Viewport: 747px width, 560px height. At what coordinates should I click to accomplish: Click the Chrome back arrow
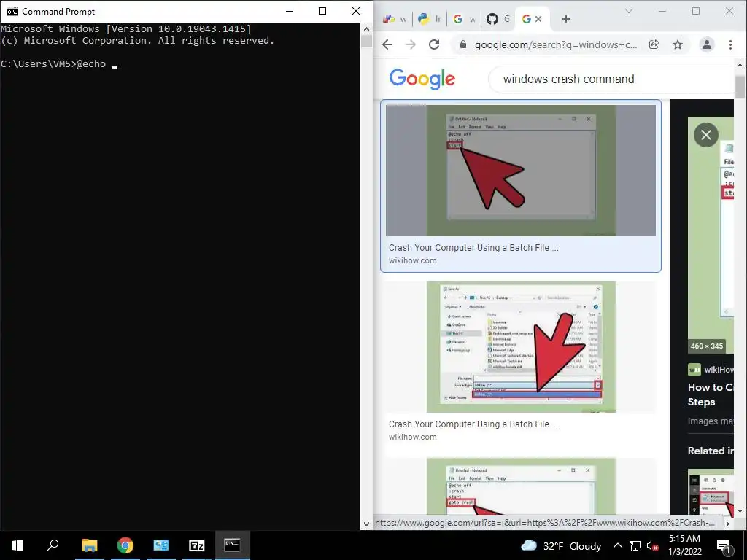tap(387, 44)
